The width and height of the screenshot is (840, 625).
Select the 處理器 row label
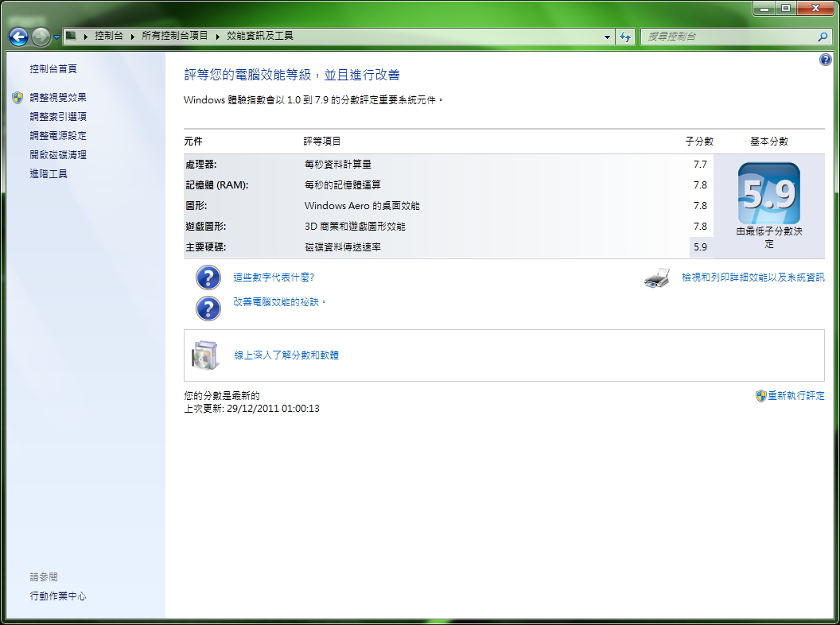pos(201,165)
